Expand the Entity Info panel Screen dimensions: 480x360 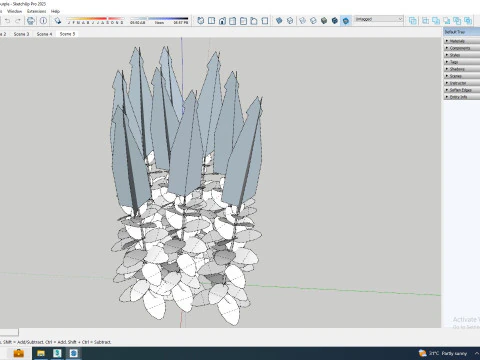pyautogui.click(x=462, y=97)
